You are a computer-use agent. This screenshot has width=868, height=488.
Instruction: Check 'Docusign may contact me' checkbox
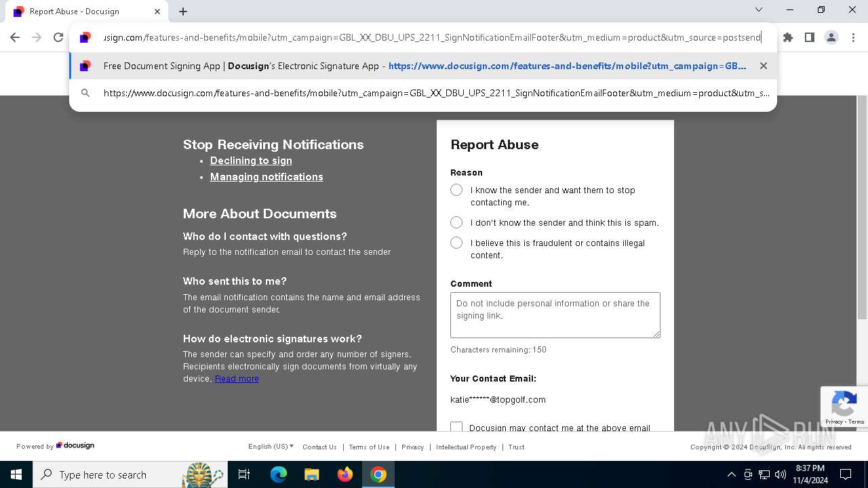point(456,427)
